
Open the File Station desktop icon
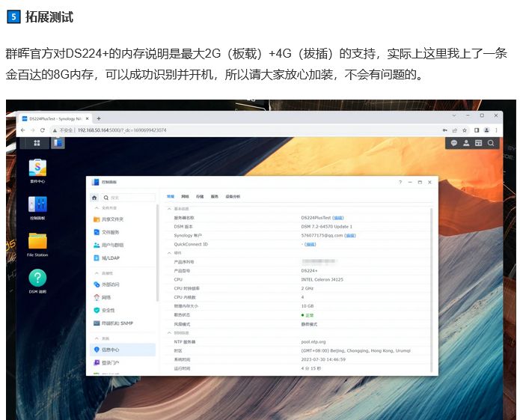coord(37,245)
